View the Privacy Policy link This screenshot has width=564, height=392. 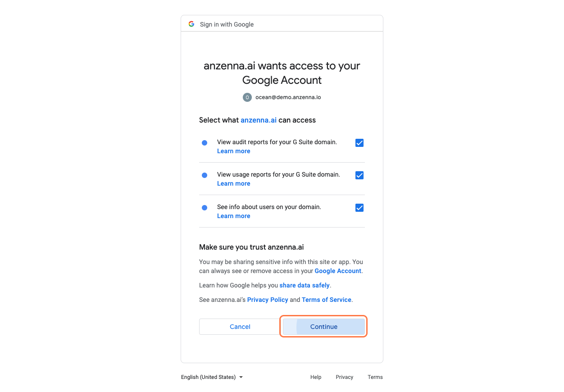[268, 300]
